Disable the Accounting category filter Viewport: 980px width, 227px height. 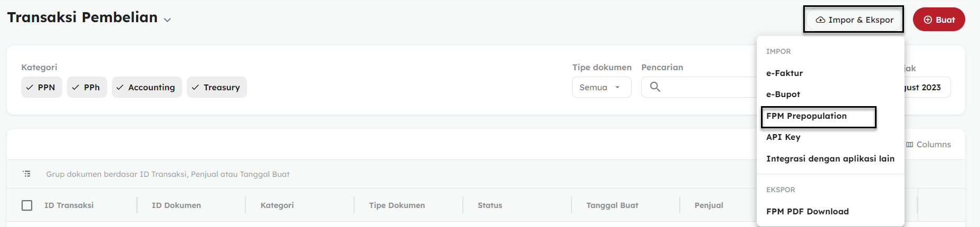click(146, 88)
